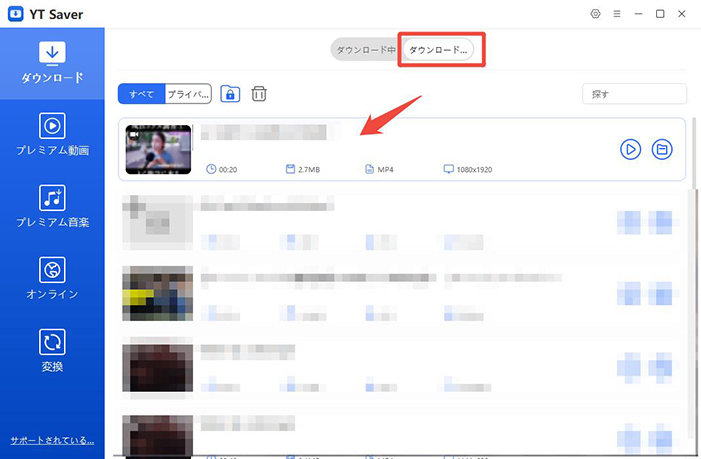The width and height of the screenshot is (701, 459).
Task: Switch to the highlighted ダウンロード... tab
Action: click(438, 50)
